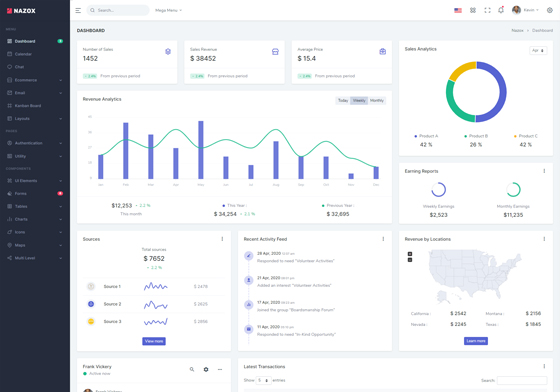
Task: Open the chat settings gear icon
Action: (206, 369)
